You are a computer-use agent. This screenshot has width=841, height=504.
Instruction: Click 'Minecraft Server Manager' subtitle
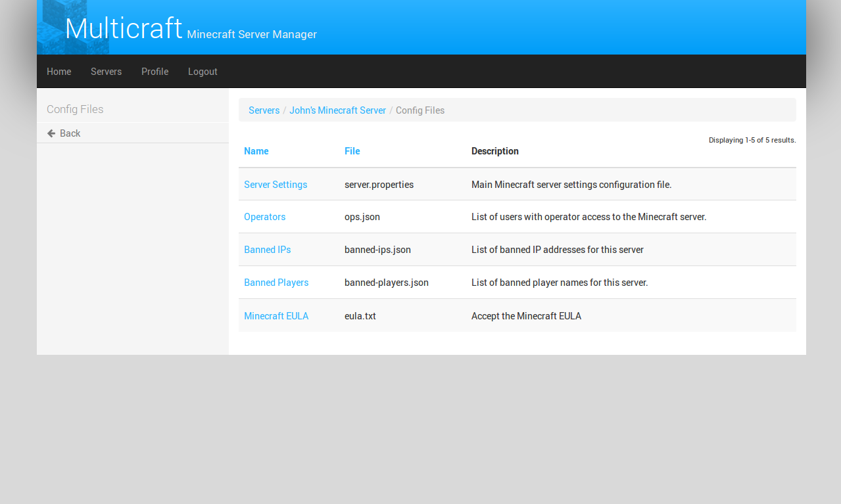click(x=252, y=34)
